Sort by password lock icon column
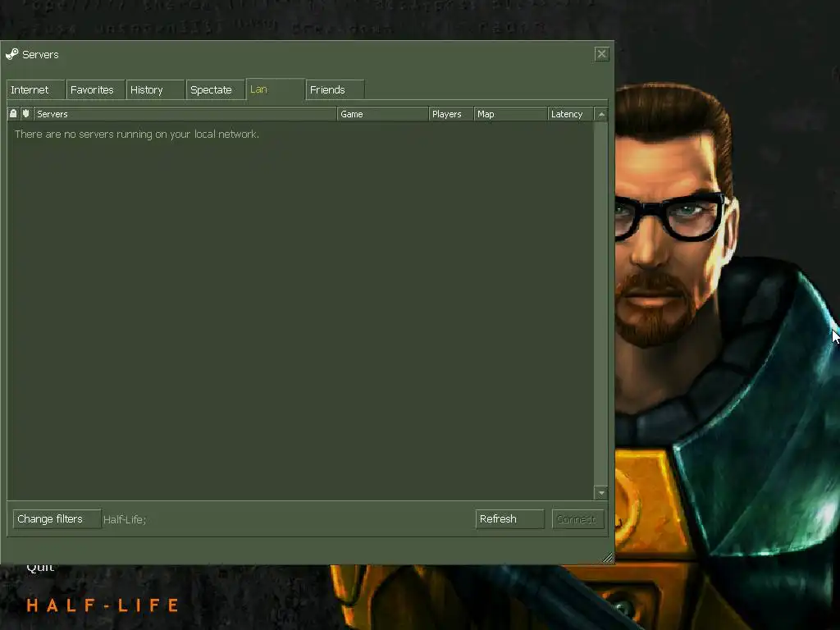The height and width of the screenshot is (630, 840). tap(13, 113)
